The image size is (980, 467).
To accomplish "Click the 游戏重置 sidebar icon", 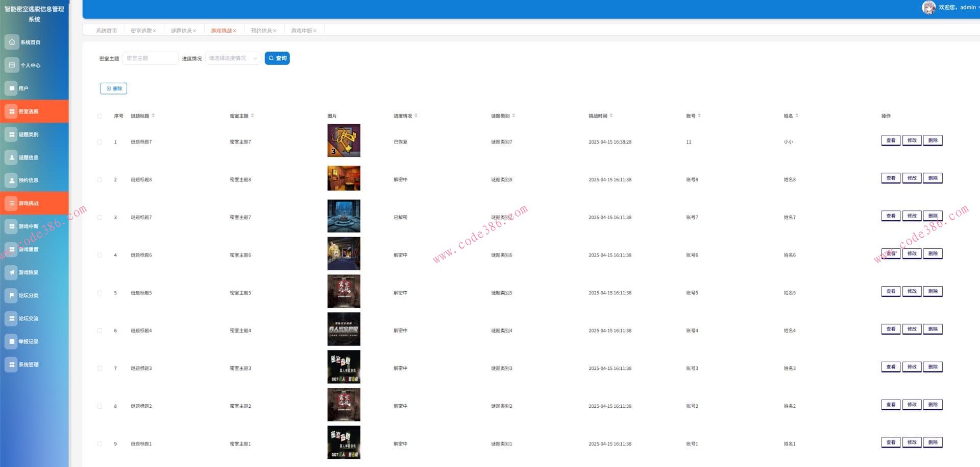I will click(12, 249).
